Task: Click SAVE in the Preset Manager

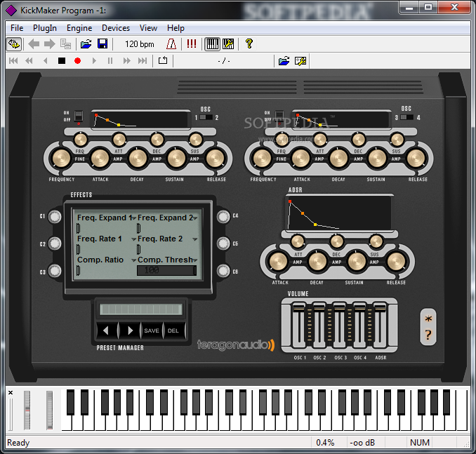Action: (152, 331)
